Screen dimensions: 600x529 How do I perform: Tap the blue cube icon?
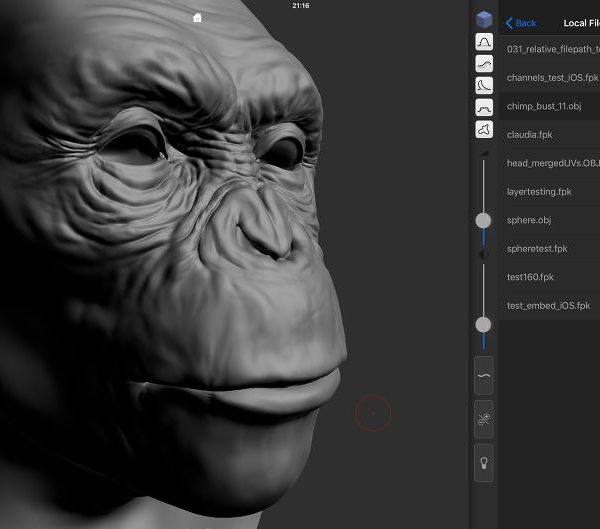(x=484, y=19)
